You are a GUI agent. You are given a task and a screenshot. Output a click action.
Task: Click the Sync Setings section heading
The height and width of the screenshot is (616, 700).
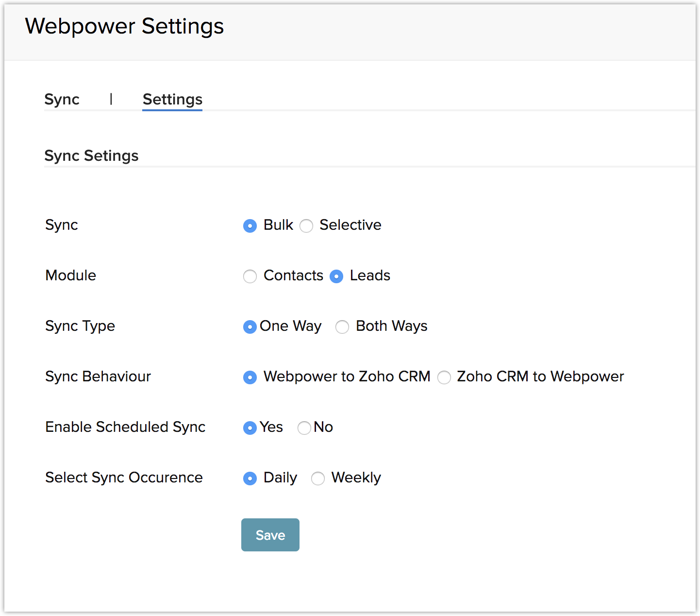click(x=91, y=155)
